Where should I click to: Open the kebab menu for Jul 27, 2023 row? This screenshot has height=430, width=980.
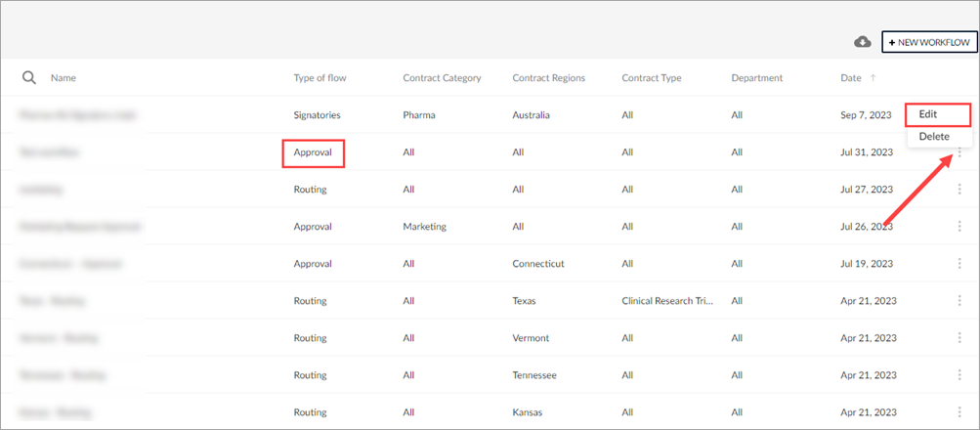[959, 190]
